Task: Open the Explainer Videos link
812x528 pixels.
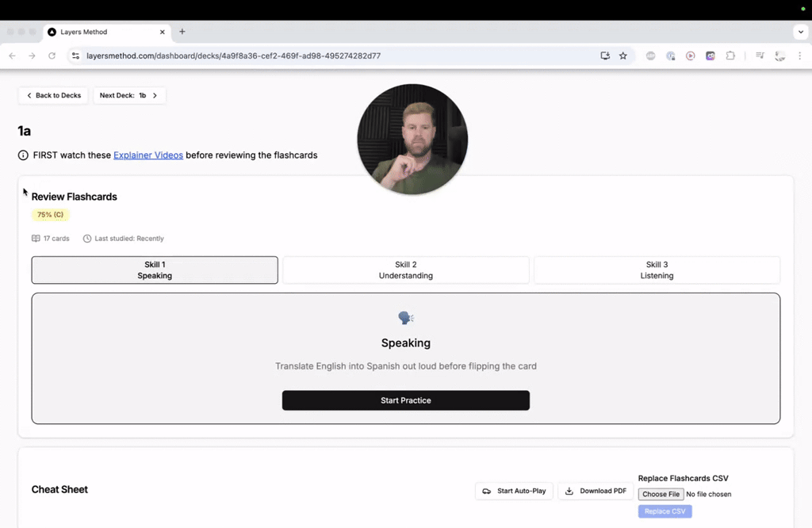Action: click(x=148, y=155)
